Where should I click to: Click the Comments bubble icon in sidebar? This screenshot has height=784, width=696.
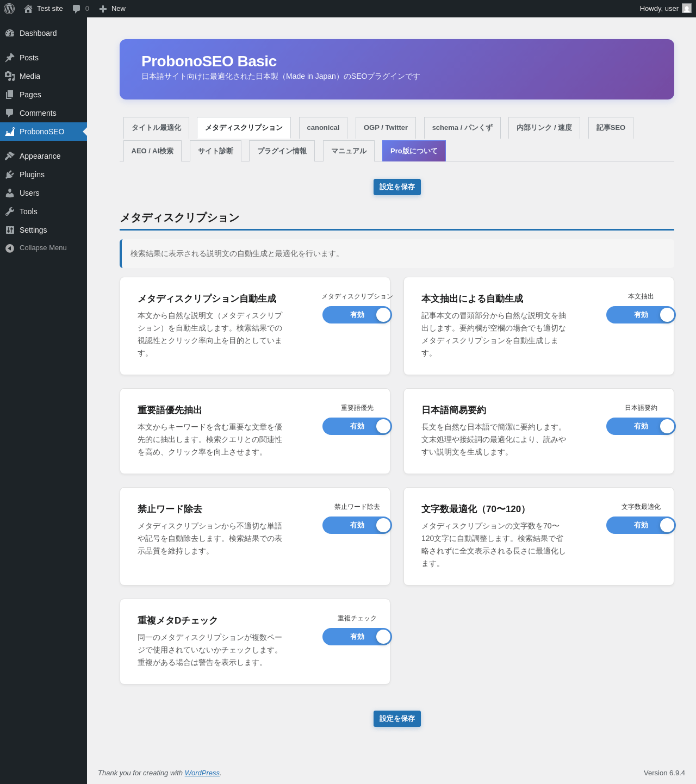[10, 113]
